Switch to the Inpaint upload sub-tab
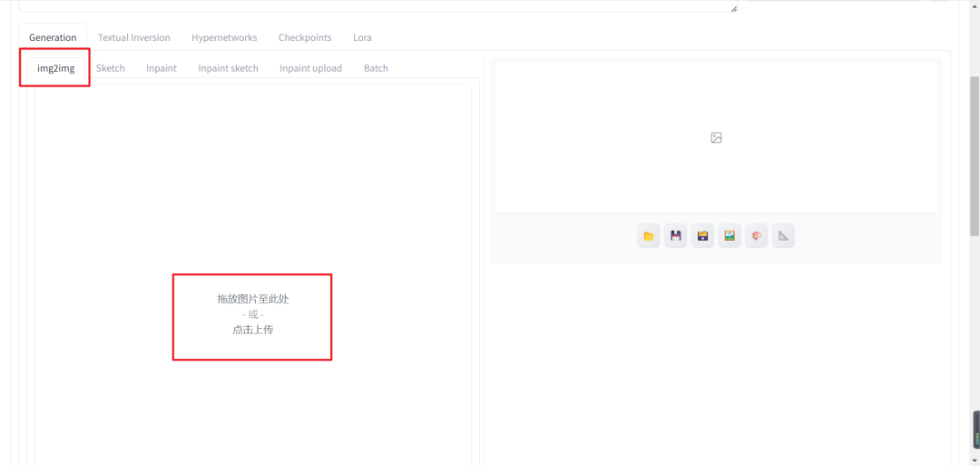The width and height of the screenshot is (980, 466). click(310, 68)
